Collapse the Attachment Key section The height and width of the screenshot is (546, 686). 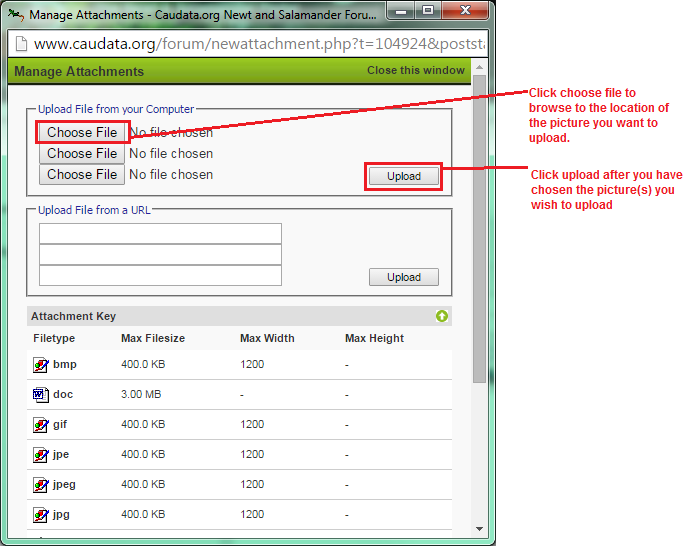442,316
